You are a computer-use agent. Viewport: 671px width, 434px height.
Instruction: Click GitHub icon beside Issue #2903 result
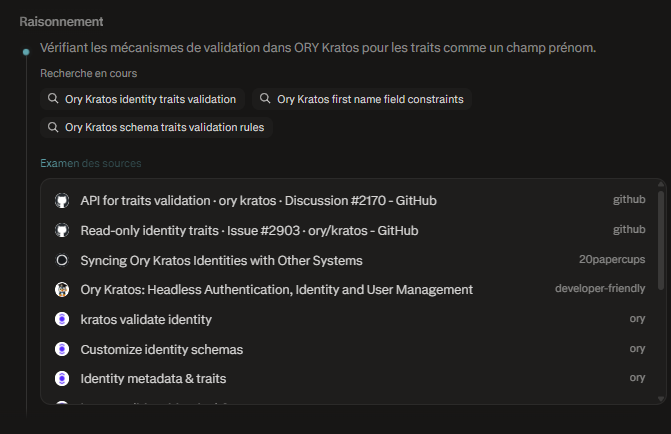[61, 231]
